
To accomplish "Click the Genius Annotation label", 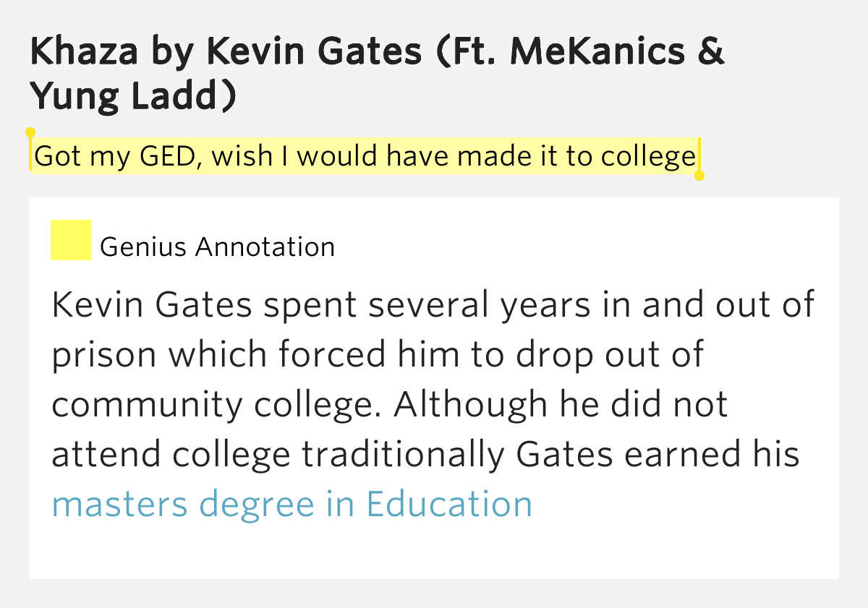I will (x=218, y=247).
